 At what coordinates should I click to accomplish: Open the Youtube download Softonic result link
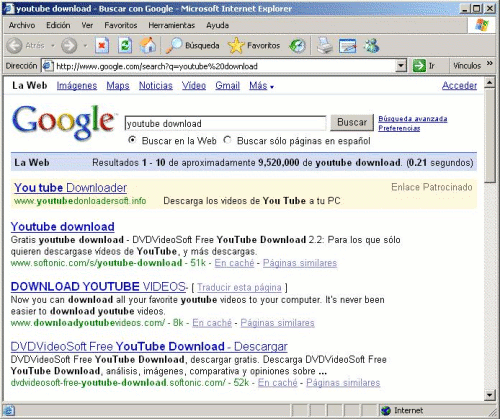click(x=63, y=227)
